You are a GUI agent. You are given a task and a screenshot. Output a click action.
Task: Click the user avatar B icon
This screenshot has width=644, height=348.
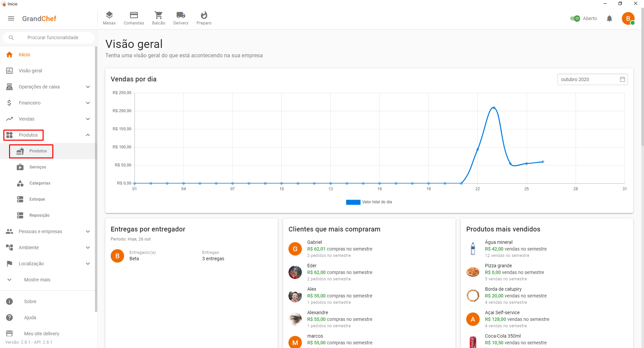628,18
